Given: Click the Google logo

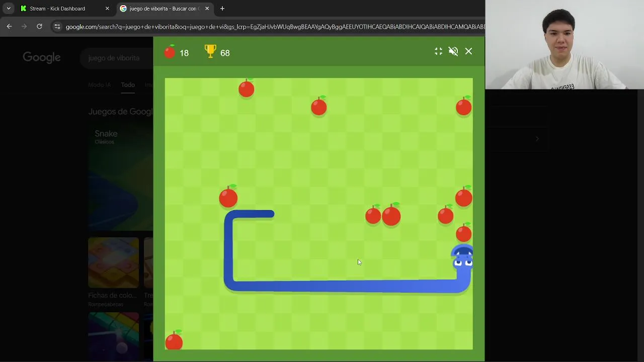Looking at the screenshot, I should click(x=42, y=58).
